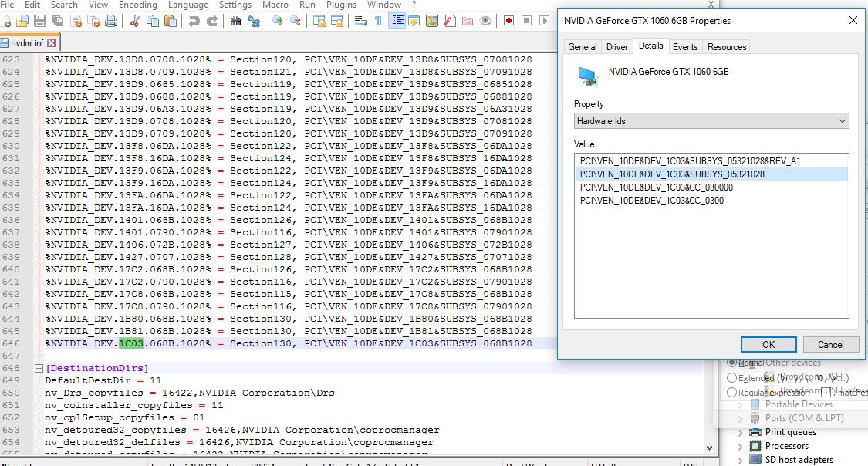The height and width of the screenshot is (466, 868).
Task: Click Cancel in the Properties dialog
Action: (x=831, y=344)
